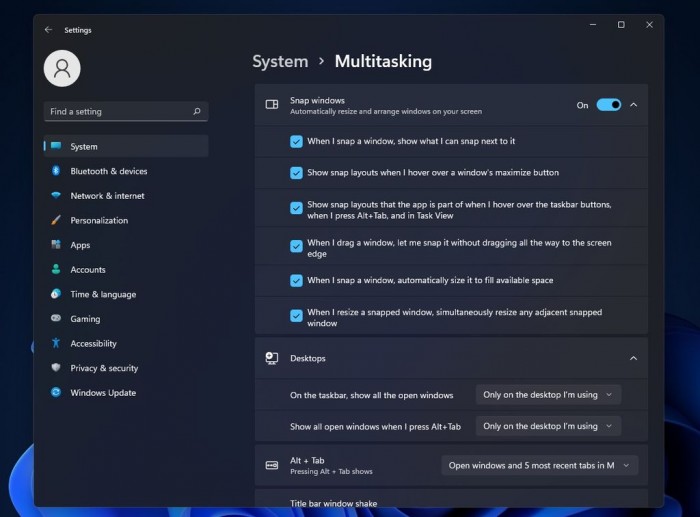Click the Accessibility person icon

56,343
